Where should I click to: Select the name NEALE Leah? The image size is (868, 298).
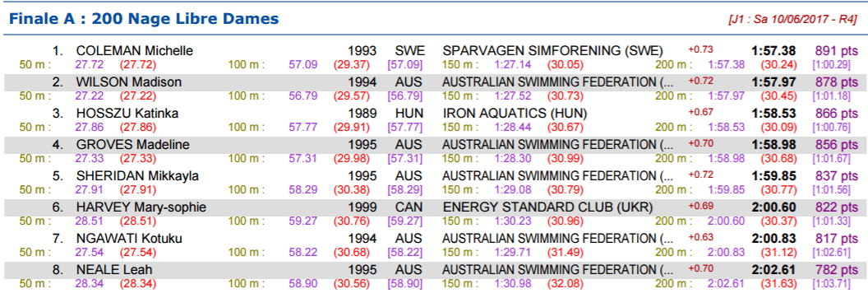click(x=114, y=270)
